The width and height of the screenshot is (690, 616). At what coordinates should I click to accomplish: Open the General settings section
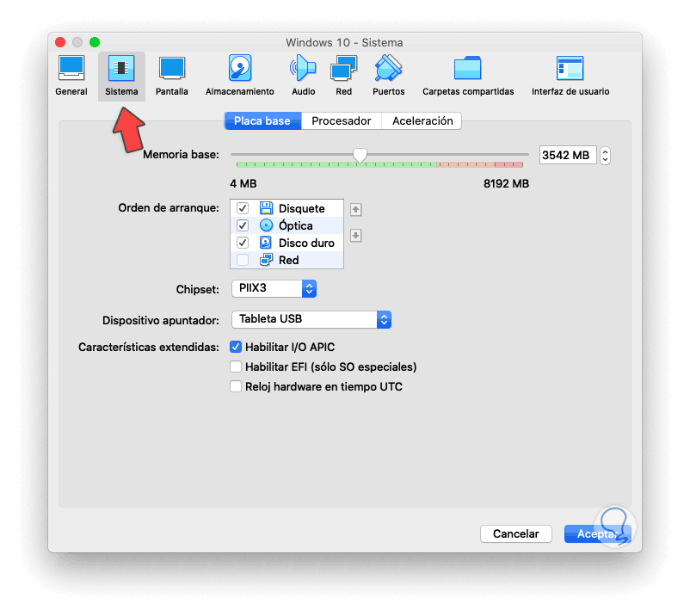pos(71,76)
